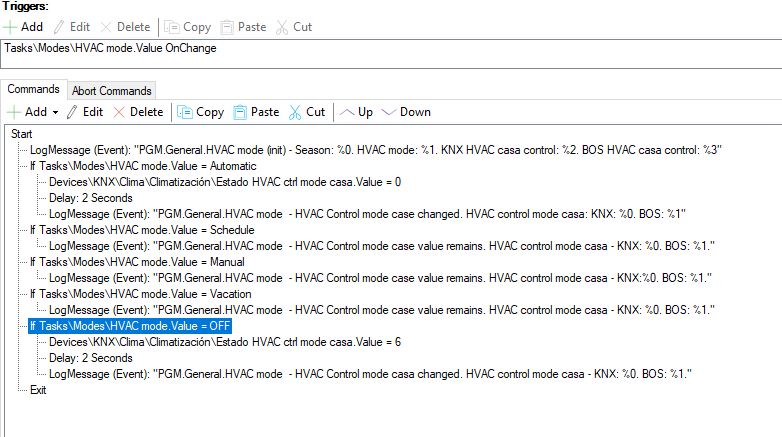
Task: Switch to the Abort Commands tab
Action: 112,90
